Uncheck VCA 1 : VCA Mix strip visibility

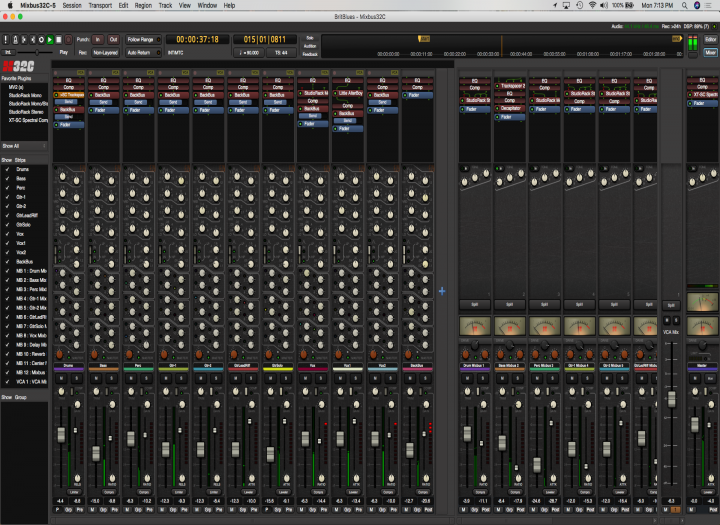click(x=7, y=381)
